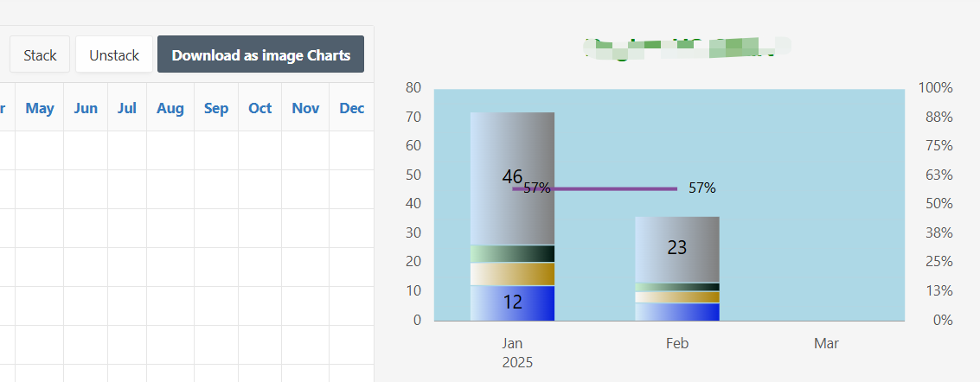
Task: Select the Jun column header
Action: (x=86, y=108)
